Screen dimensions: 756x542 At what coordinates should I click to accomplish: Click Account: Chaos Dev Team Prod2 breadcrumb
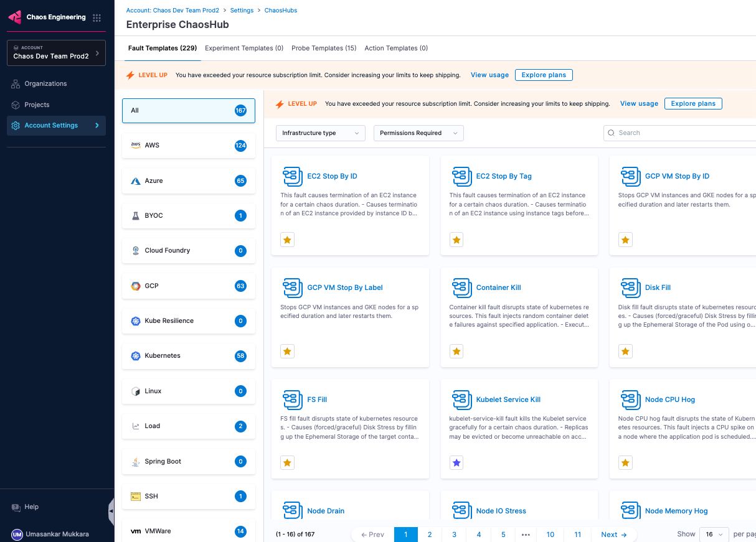(x=172, y=11)
